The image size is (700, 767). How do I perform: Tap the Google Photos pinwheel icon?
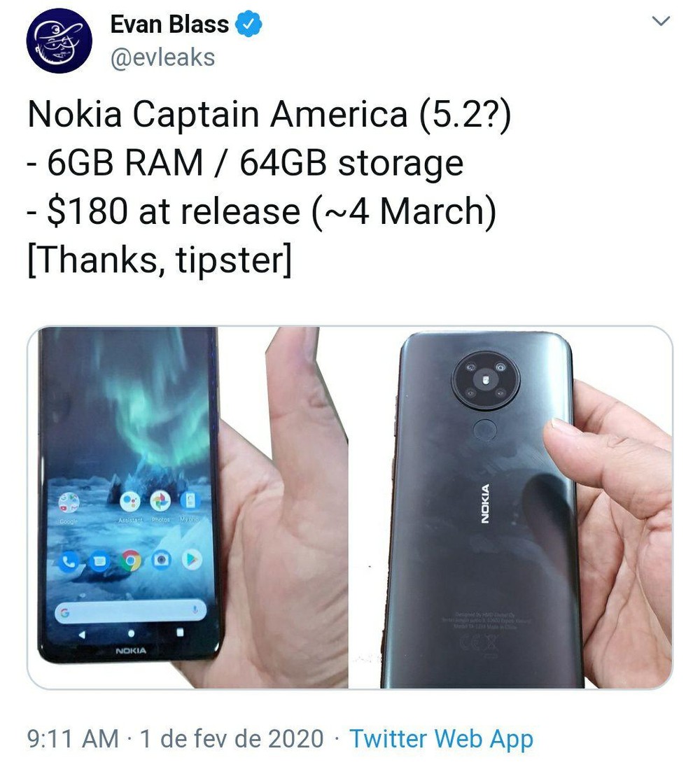(x=161, y=500)
